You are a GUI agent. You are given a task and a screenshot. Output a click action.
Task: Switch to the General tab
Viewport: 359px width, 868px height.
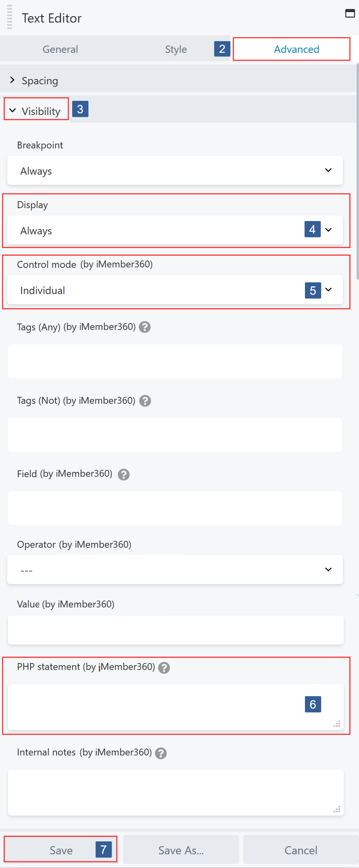(x=60, y=49)
